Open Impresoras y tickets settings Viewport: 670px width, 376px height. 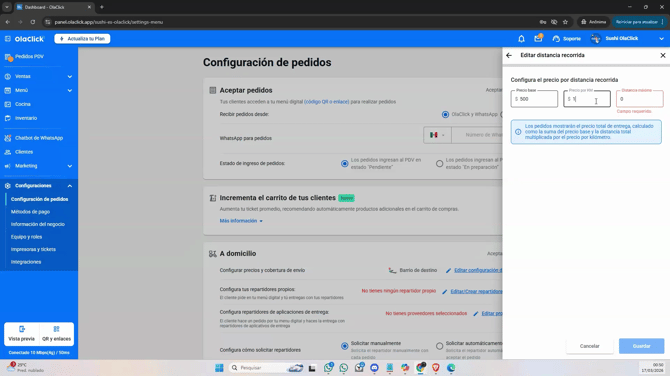(33, 250)
